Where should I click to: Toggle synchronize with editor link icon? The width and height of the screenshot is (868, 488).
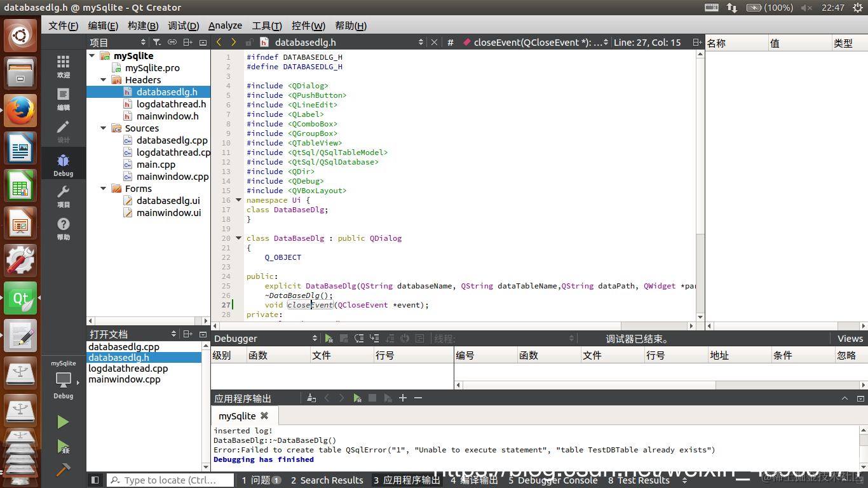(x=172, y=42)
